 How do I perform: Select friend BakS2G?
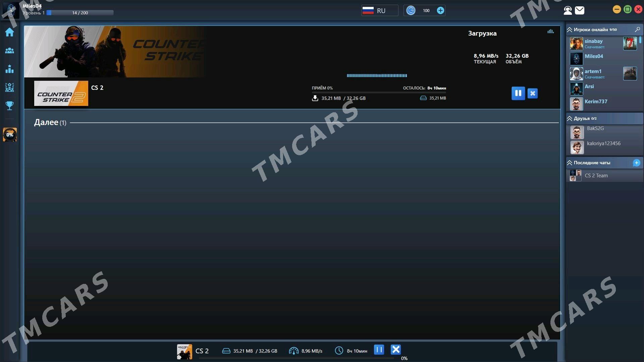coord(595,128)
